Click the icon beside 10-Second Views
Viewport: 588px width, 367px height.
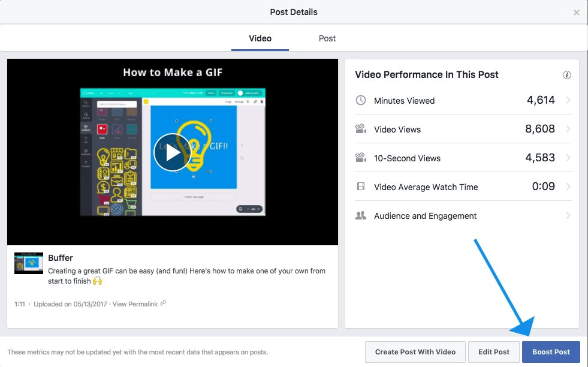click(x=361, y=158)
